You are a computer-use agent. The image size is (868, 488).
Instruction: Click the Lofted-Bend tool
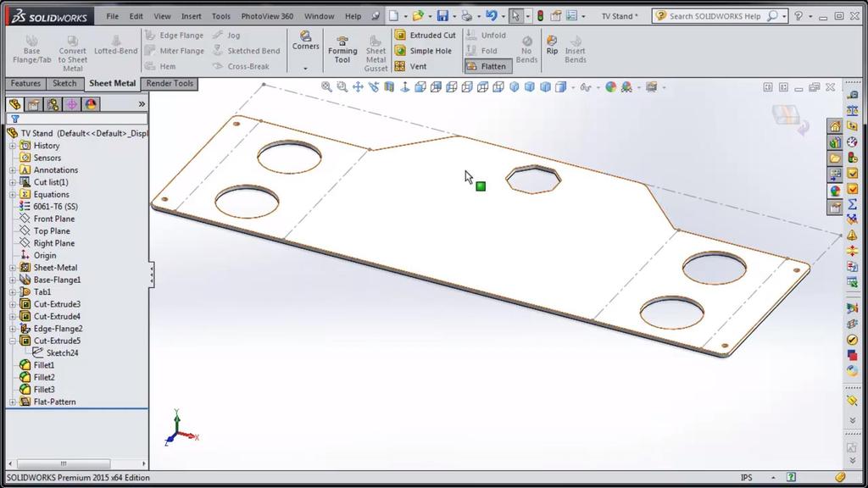(x=115, y=46)
